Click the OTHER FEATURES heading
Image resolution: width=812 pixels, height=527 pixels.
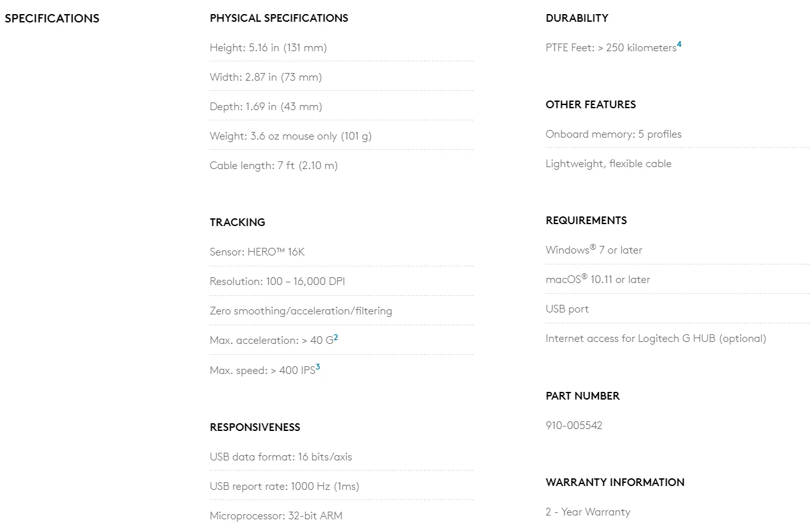point(591,104)
